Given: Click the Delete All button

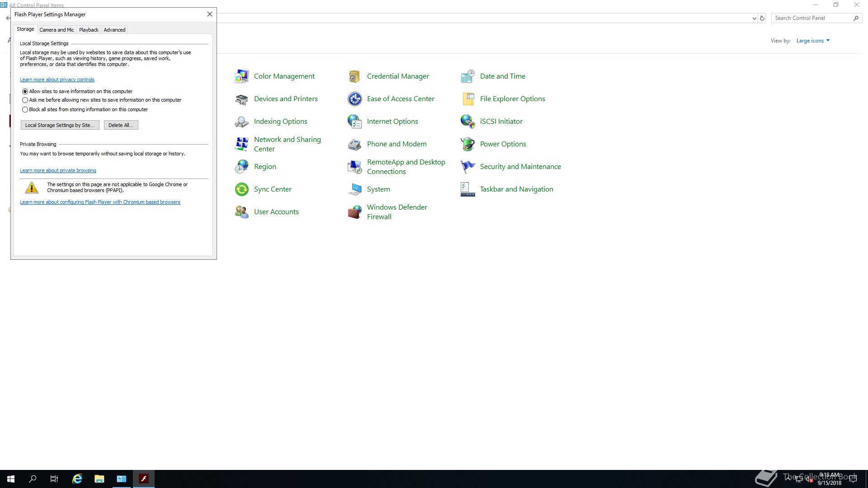Looking at the screenshot, I should [x=121, y=125].
